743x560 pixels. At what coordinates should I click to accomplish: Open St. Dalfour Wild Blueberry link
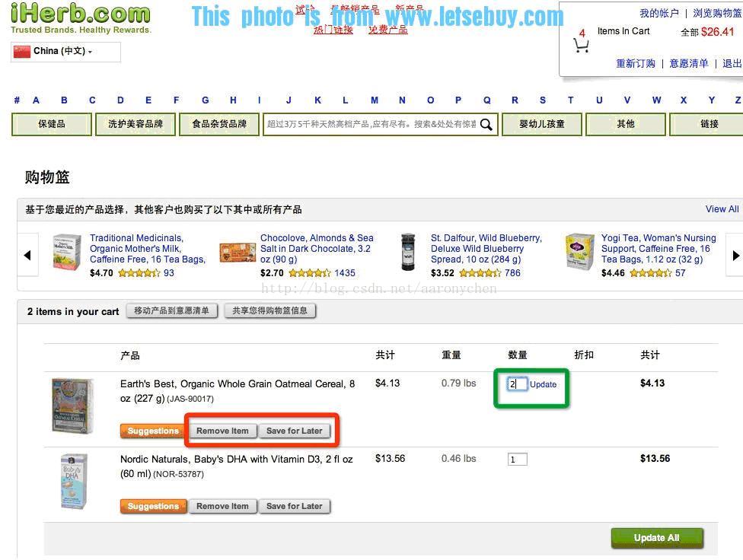click(486, 249)
